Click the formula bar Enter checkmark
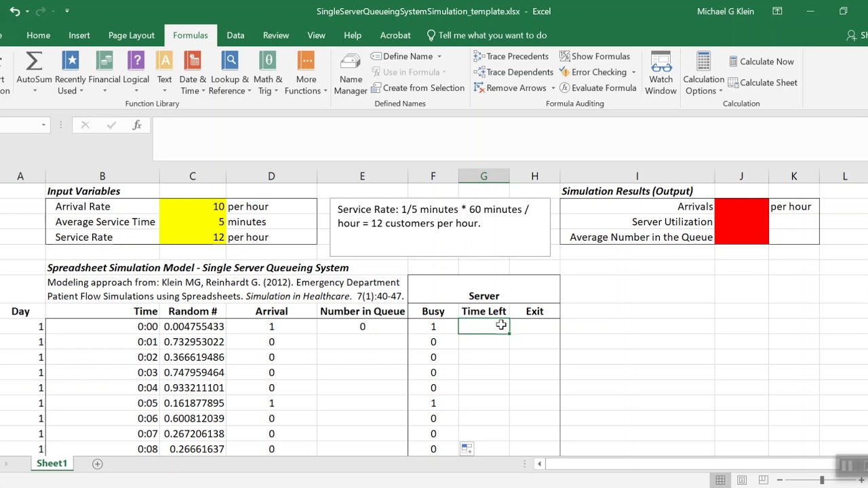868x488 pixels. [111, 125]
